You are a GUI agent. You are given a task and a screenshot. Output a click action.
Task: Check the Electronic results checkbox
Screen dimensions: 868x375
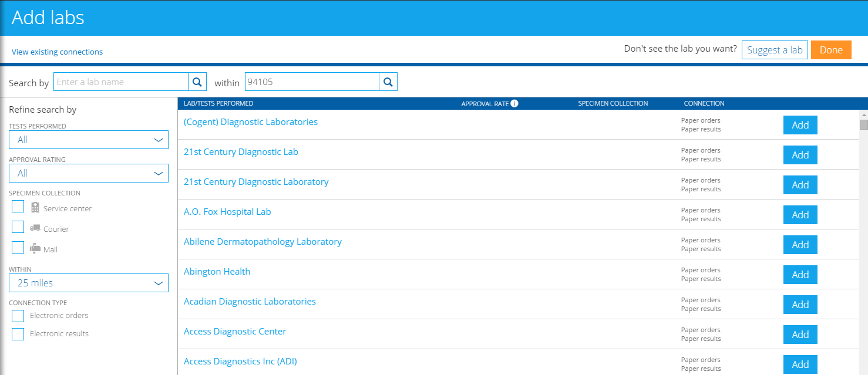tap(18, 334)
